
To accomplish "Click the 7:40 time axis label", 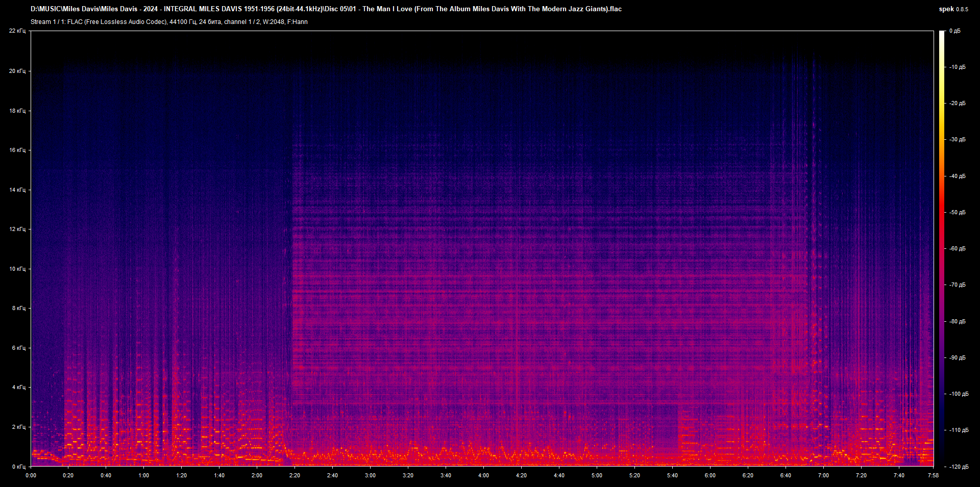I will (899, 475).
